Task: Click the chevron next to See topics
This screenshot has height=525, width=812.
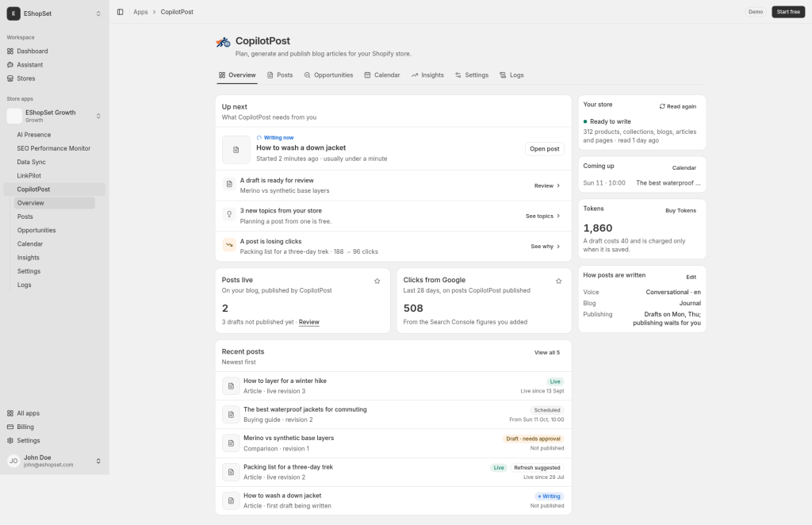Action: [x=558, y=217]
